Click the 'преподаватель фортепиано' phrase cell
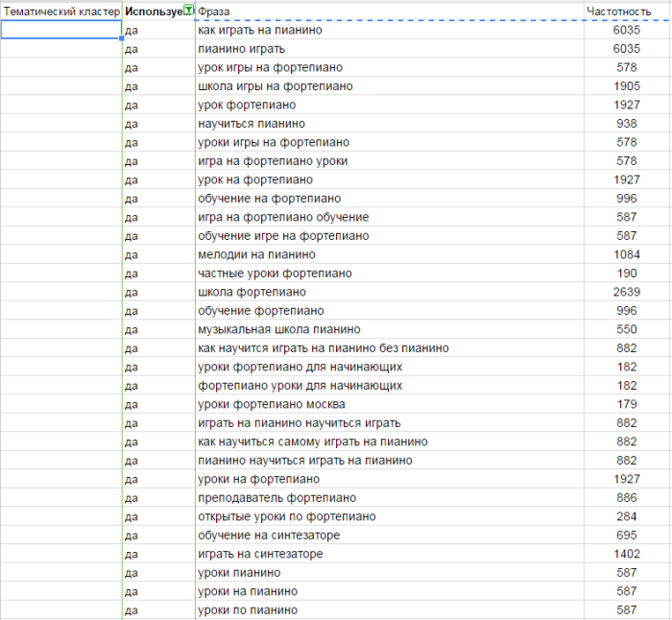 click(x=276, y=497)
